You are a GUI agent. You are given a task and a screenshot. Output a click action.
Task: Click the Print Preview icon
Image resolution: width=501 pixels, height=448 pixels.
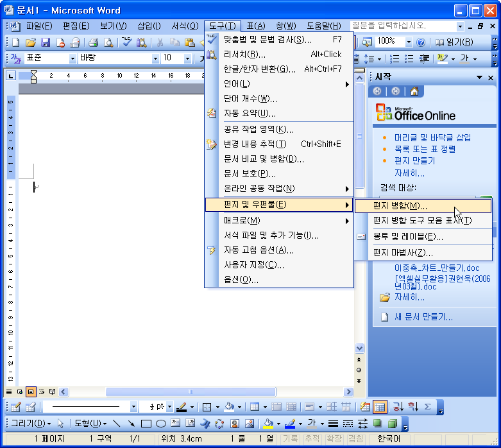click(x=108, y=42)
